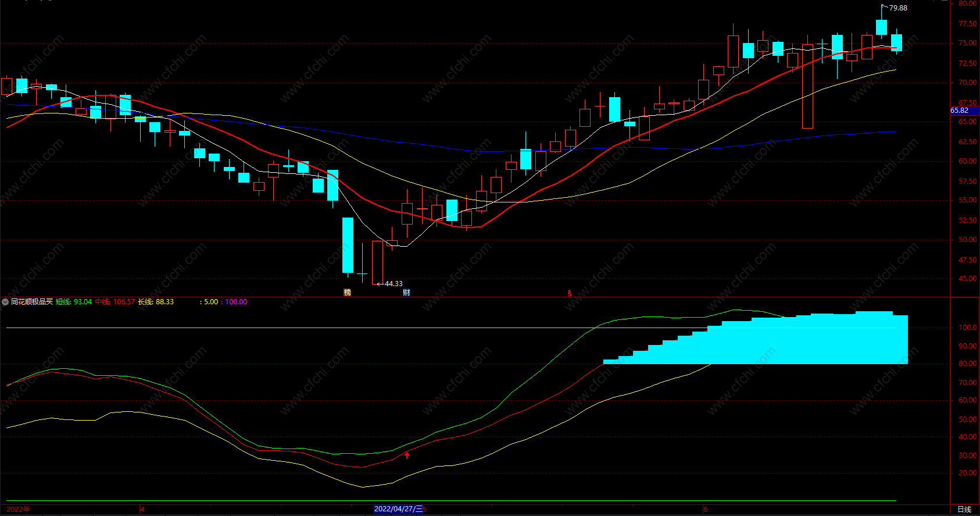
Task: Click the 75.00 price axis label
Action: (x=968, y=43)
